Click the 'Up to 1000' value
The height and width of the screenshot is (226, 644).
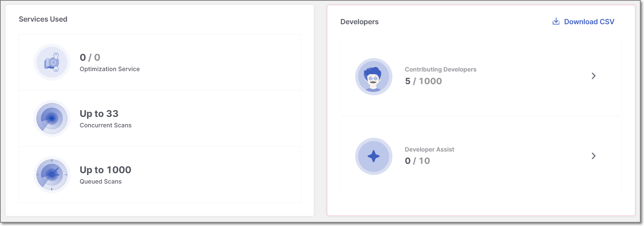click(105, 170)
